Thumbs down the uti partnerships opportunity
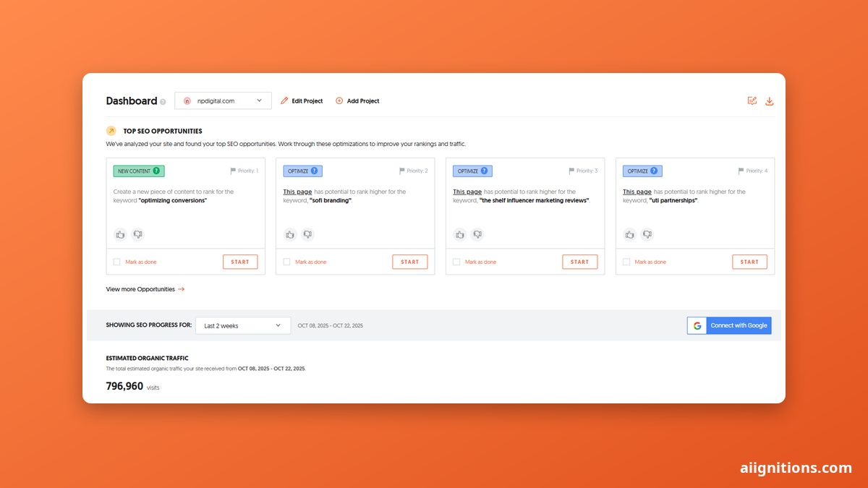868x488 pixels. coord(647,234)
